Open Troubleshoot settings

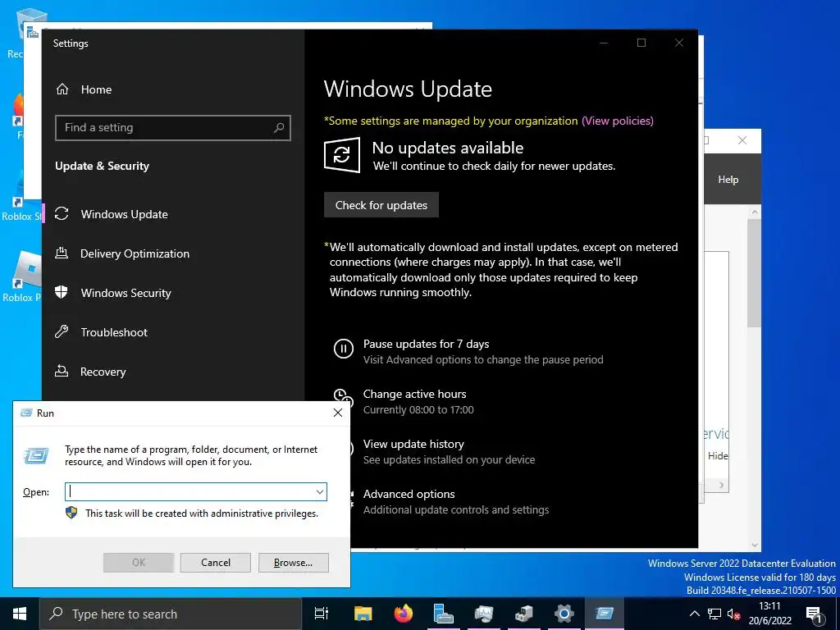(x=114, y=332)
